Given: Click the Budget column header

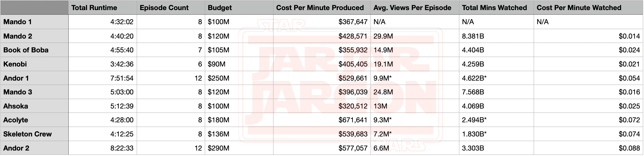Looking at the screenshot, I should tap(220, 8).
